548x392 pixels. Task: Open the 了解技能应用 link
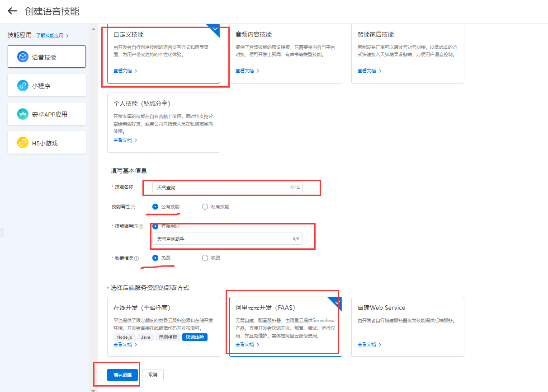[x=52, y=35]
